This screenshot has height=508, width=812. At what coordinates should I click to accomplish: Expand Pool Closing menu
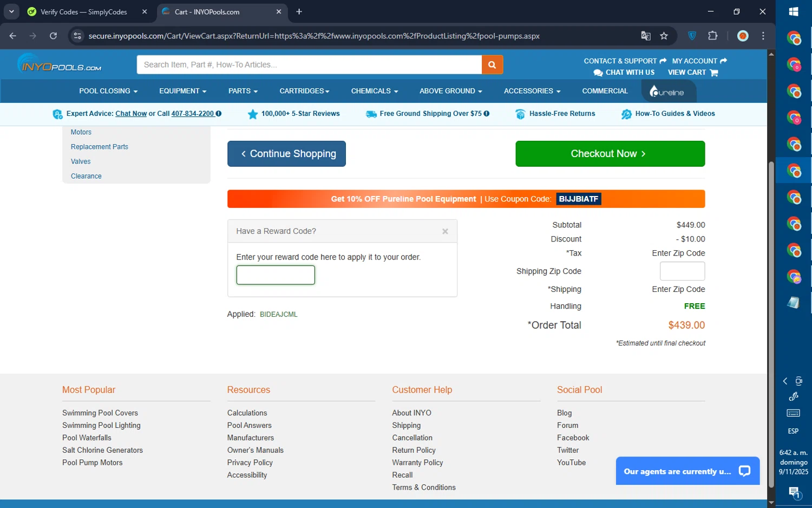[108, 91]
